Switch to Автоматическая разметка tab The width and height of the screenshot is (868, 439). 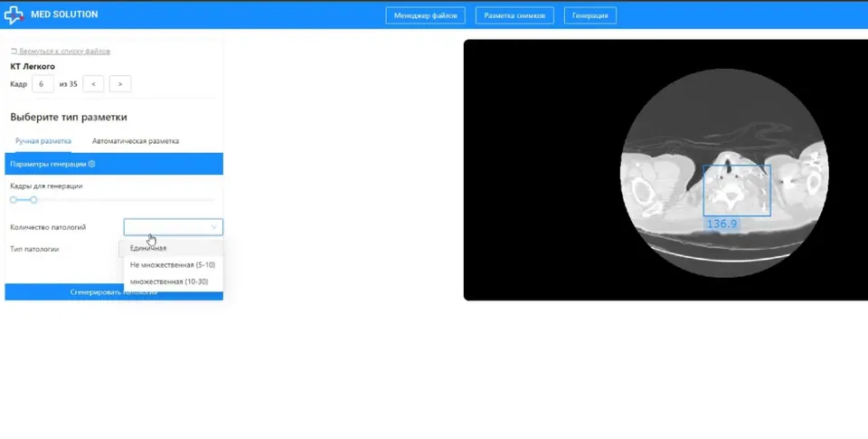tap(135, 141)
